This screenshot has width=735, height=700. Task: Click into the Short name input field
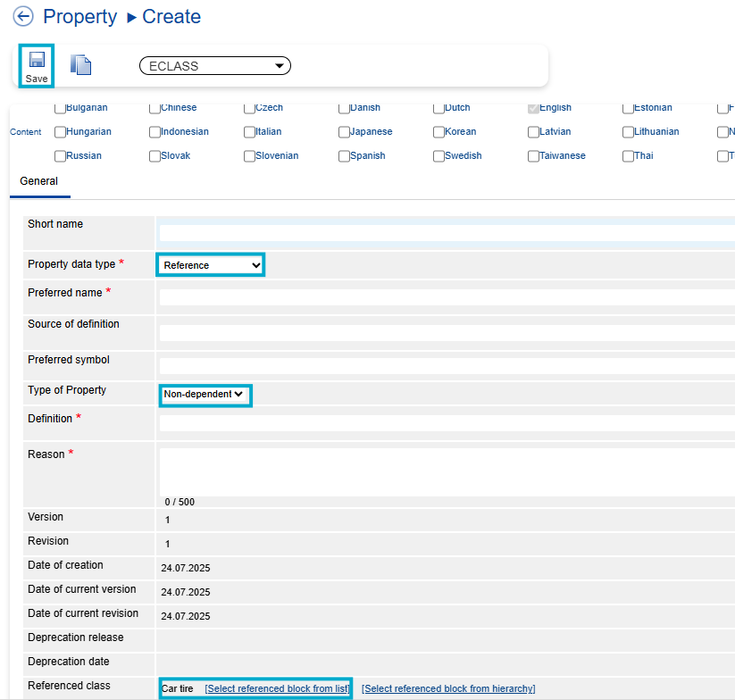pos(447,233)
